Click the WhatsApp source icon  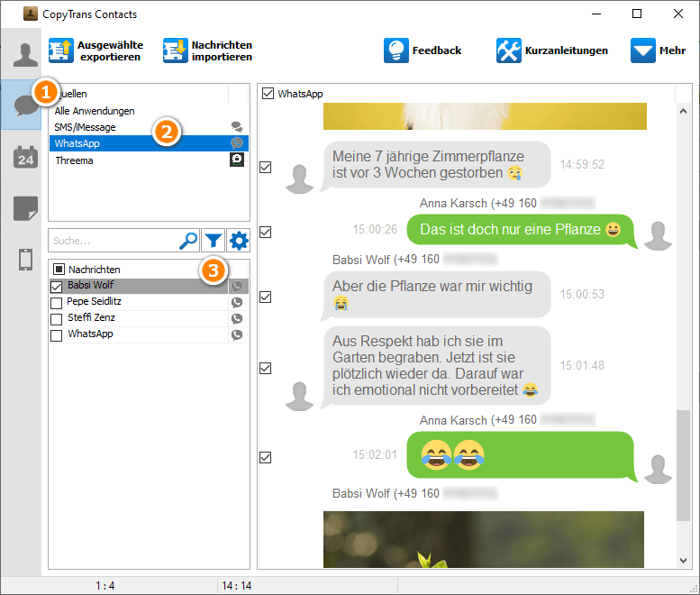(x=237, y=143)
